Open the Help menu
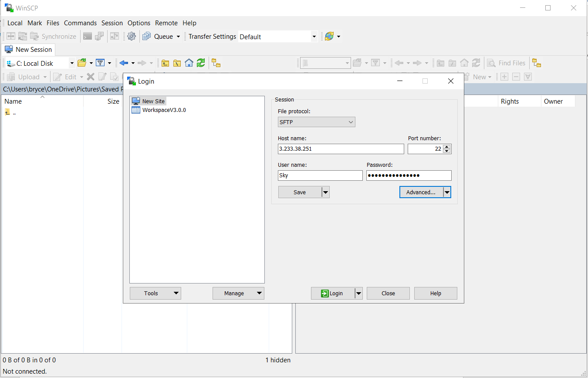 (189, 23)
